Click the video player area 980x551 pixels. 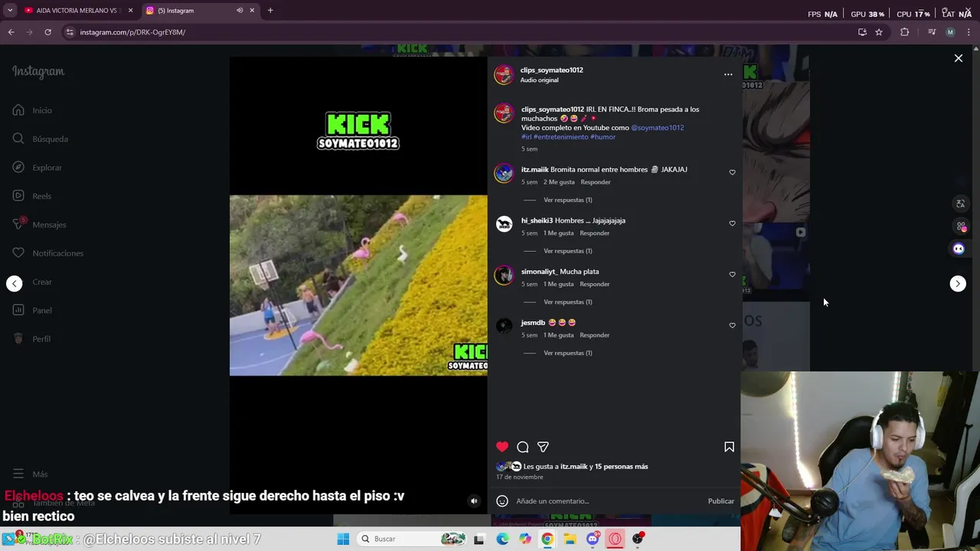tap(358, 285)
